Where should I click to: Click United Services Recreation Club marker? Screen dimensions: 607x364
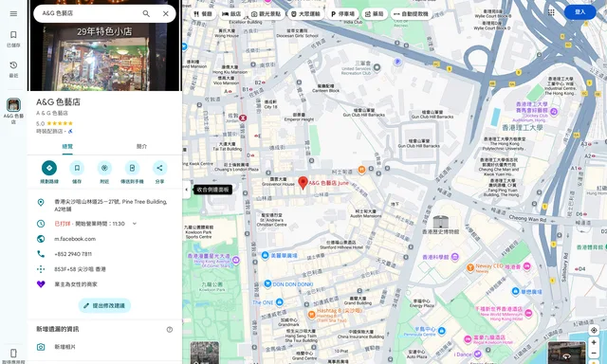(377, 67)
